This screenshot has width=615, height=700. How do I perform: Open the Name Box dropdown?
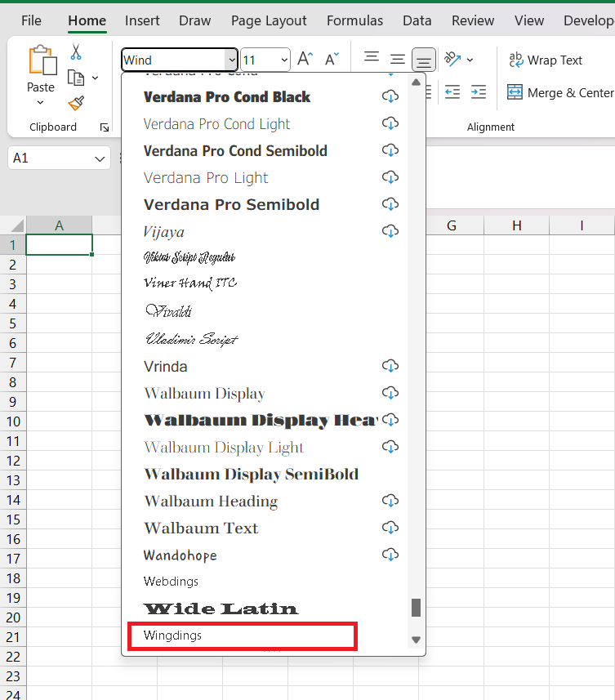100,158
